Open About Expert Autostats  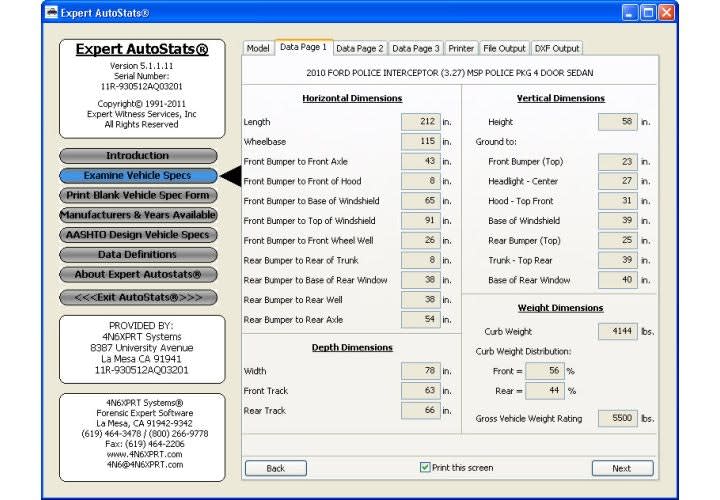[138, 274]
